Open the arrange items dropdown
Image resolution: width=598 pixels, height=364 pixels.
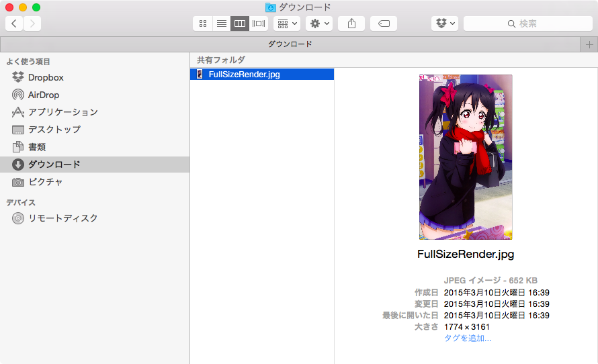[287, 24]
